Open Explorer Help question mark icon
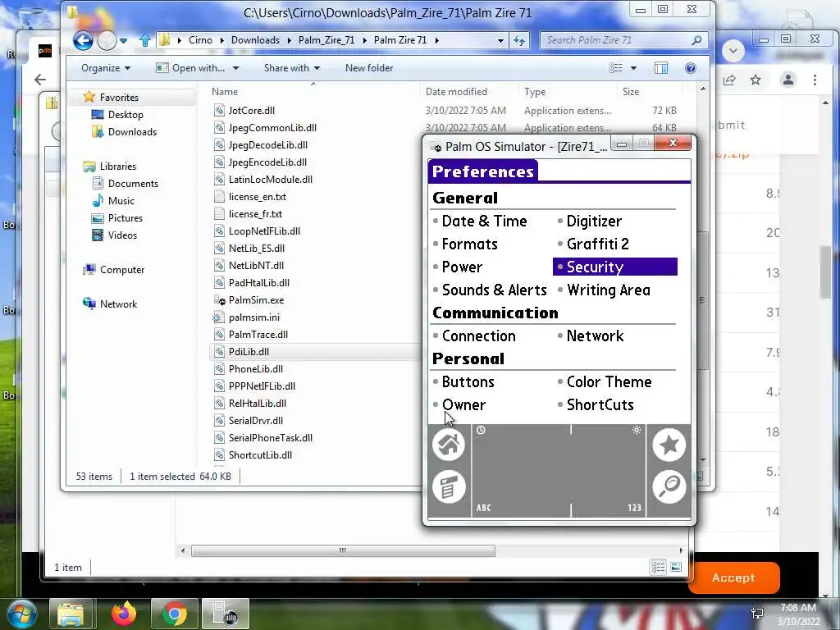 (x=691, y=68)
